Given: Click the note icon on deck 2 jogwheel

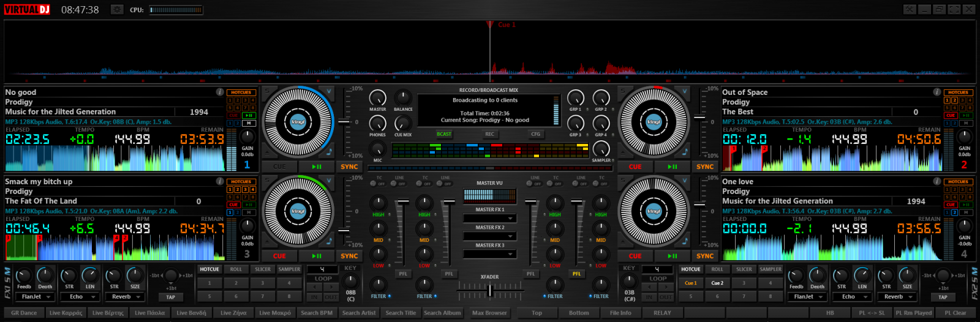Looking at the screenshot, I should (x=685, y=151).
